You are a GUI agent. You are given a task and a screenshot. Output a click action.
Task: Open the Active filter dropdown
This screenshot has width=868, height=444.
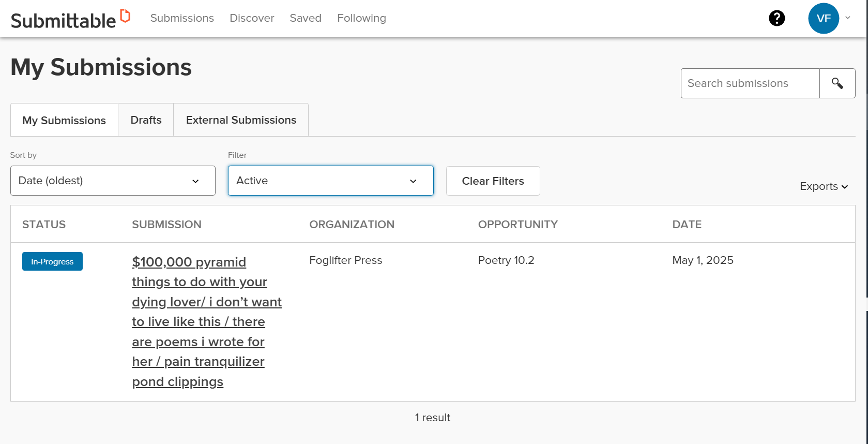pyautogui.click(x=330, y=181)
